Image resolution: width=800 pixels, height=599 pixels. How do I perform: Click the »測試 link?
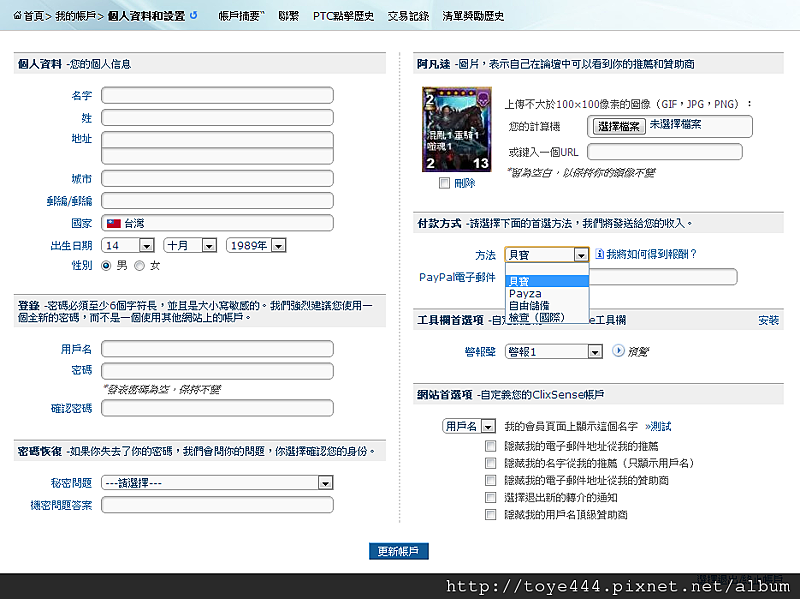point(658,426)
